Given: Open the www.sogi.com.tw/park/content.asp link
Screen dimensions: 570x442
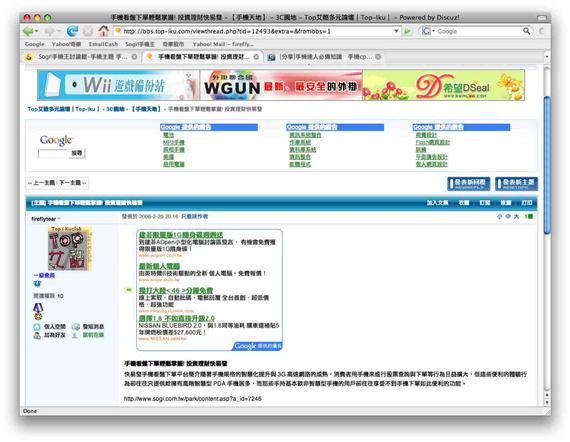Looking at the screenshot, I should 193,399.
